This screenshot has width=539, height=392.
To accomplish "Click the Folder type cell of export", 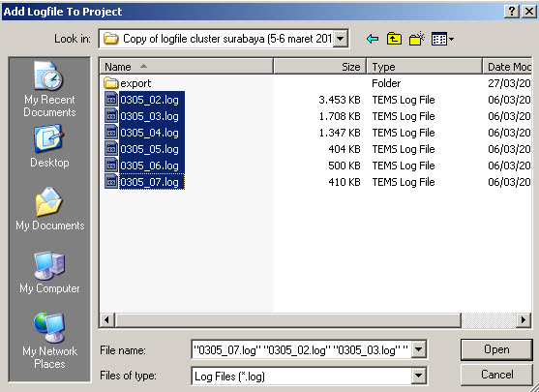I will tap(386, 83).
